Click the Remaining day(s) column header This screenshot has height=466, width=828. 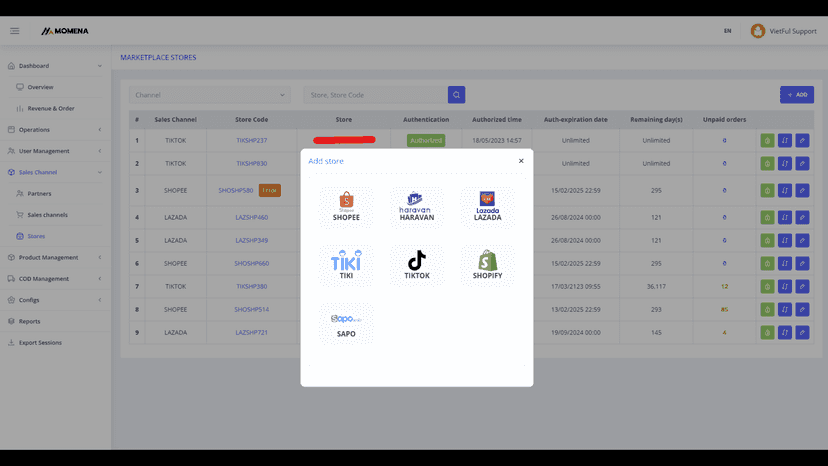pos(656,119)
